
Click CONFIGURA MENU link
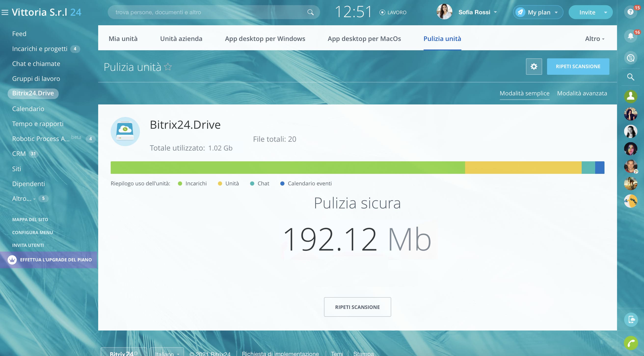tap(32, 233)
